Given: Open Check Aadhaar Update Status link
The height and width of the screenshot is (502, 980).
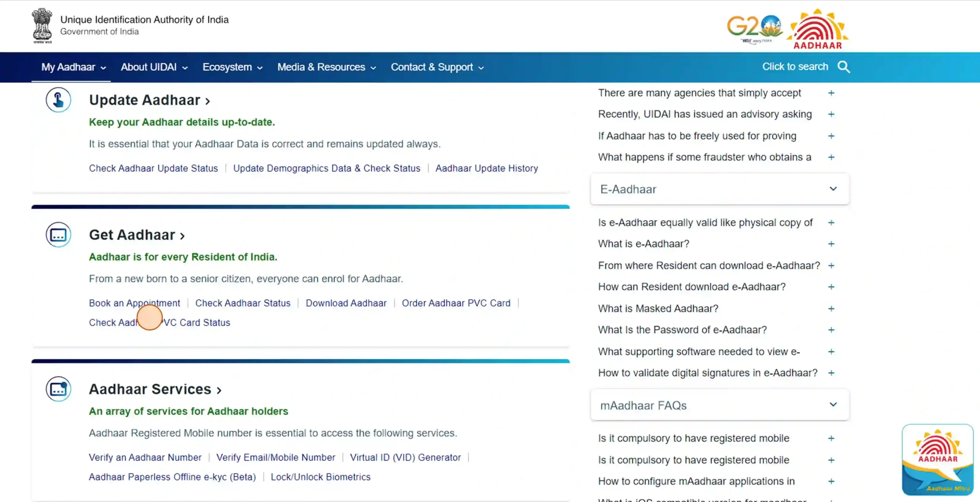Looking at the screenshot, I should 154,168.
